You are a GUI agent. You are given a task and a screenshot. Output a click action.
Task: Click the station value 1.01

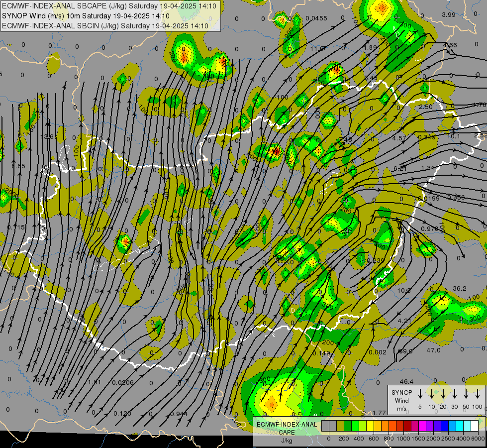95,382
